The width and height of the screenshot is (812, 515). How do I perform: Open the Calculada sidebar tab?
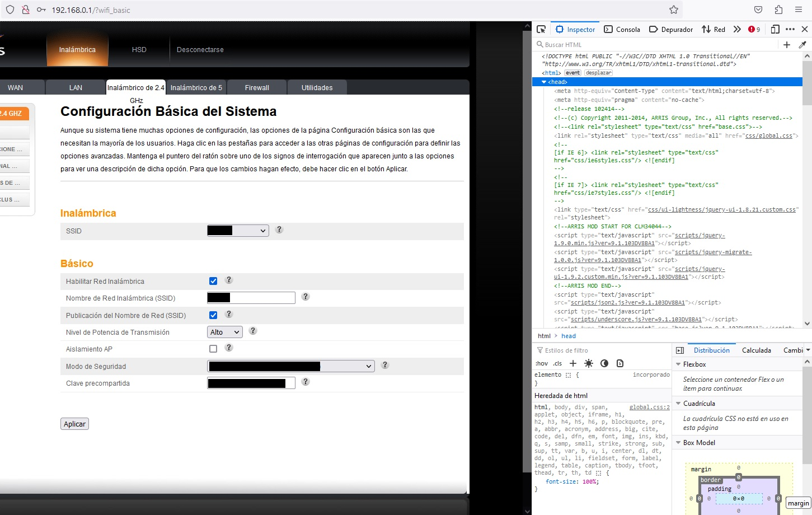click(x=756, y=350)
